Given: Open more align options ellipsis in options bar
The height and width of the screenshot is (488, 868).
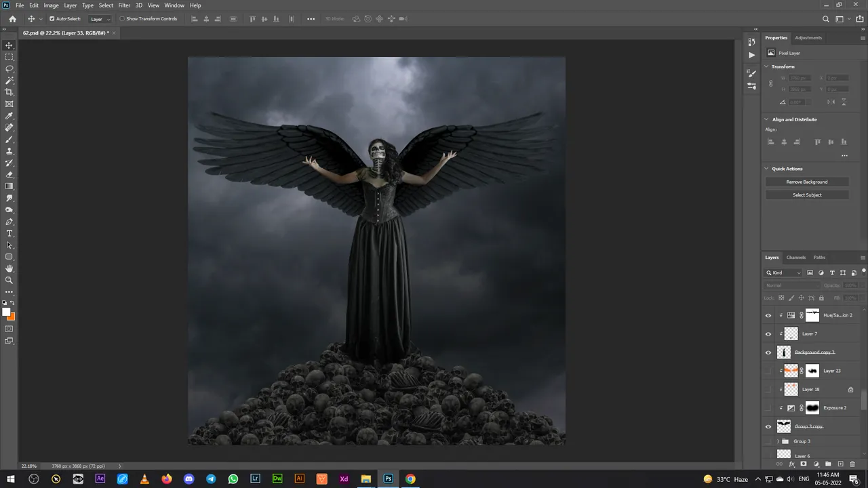Looking at the screenshot, I should [311, 19].
